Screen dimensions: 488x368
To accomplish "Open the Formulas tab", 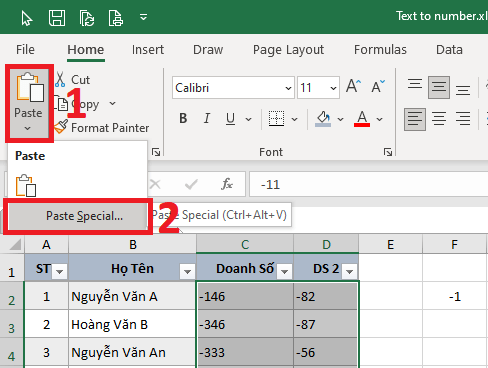I will pos(380,50).
